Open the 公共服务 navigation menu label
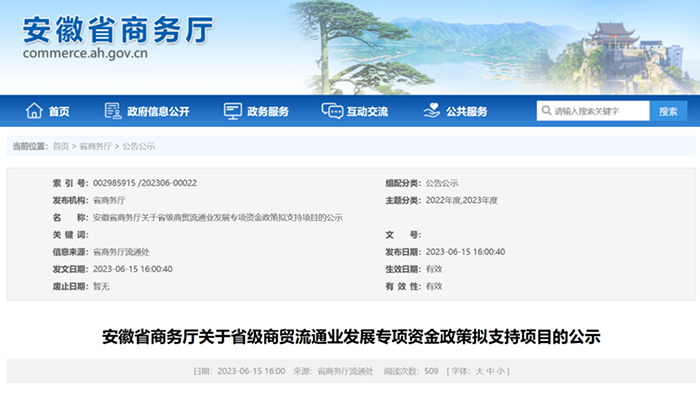This screenshot has width=700, height=400. pyautogui.click(x=466, y=111)
